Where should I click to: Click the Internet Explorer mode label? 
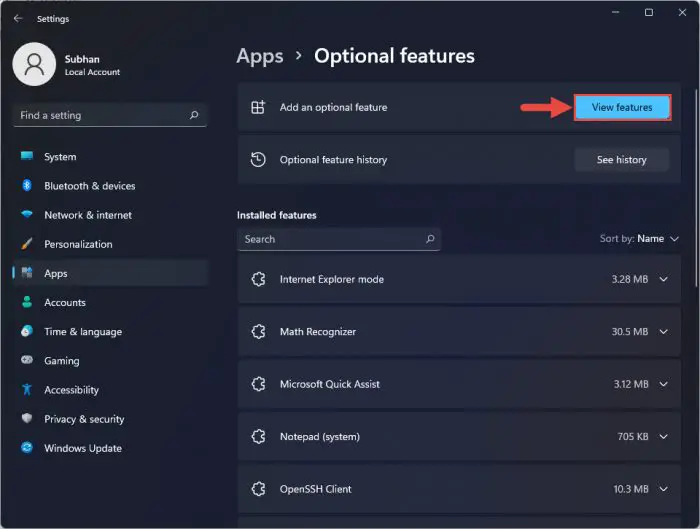[332, 279]
